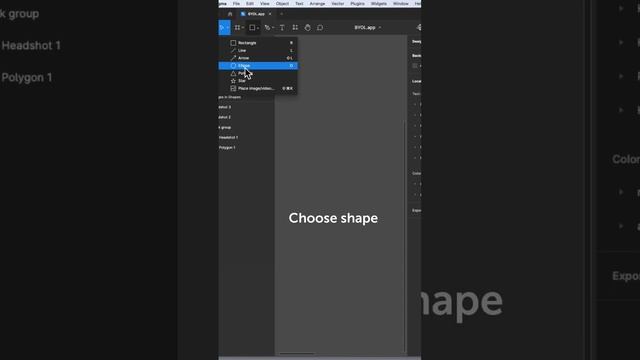Open the Resources tool icon
Viewport: 640px width, 360px height.
coord(295,27)
